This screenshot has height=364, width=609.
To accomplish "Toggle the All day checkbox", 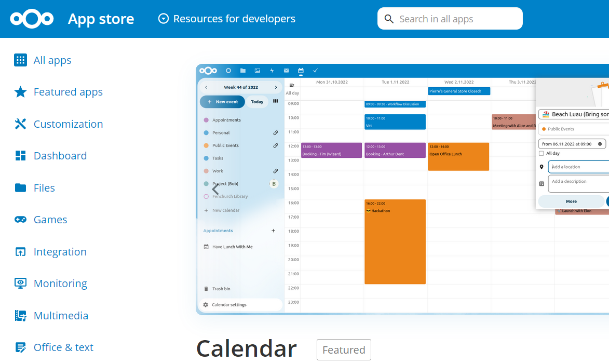I will (542, 154).
